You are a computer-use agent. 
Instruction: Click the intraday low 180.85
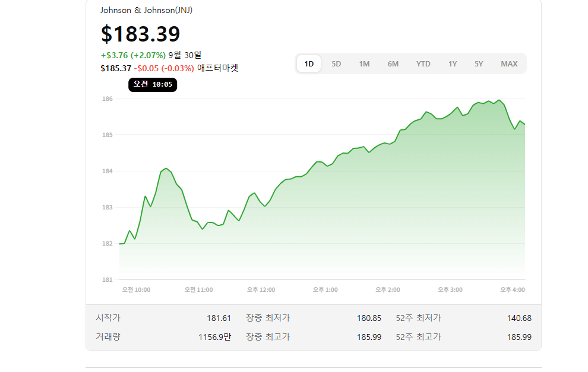369,318
